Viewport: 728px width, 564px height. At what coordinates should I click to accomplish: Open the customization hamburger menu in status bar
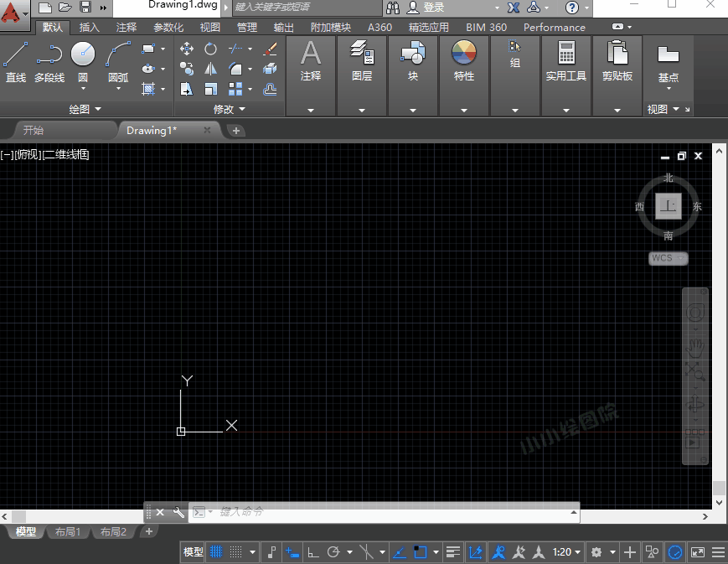718,552
